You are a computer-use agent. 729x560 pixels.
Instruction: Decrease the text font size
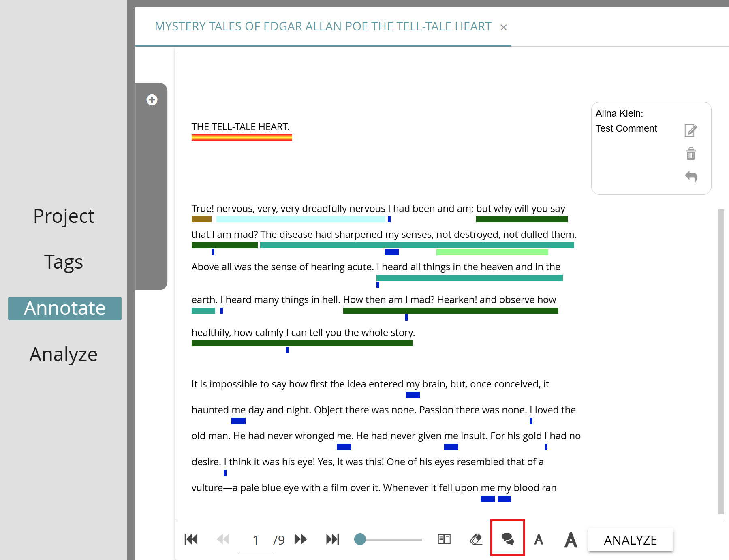(539, 539)
